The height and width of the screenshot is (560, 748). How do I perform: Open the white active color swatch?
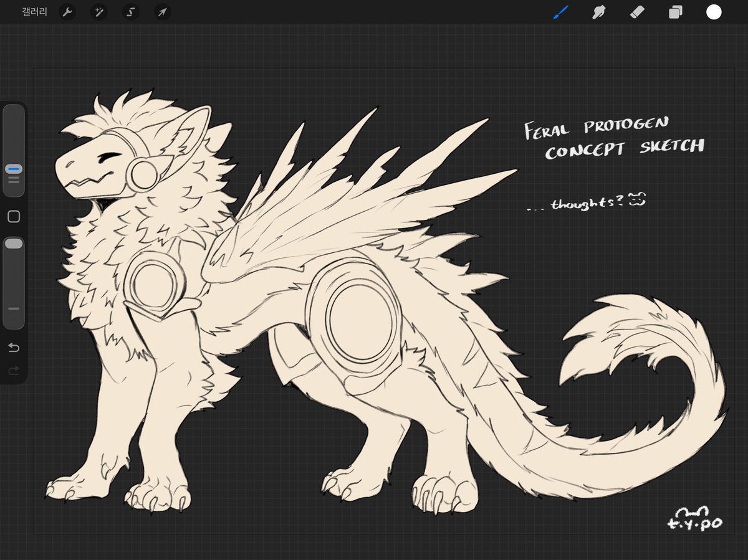[x=714, y=12]
